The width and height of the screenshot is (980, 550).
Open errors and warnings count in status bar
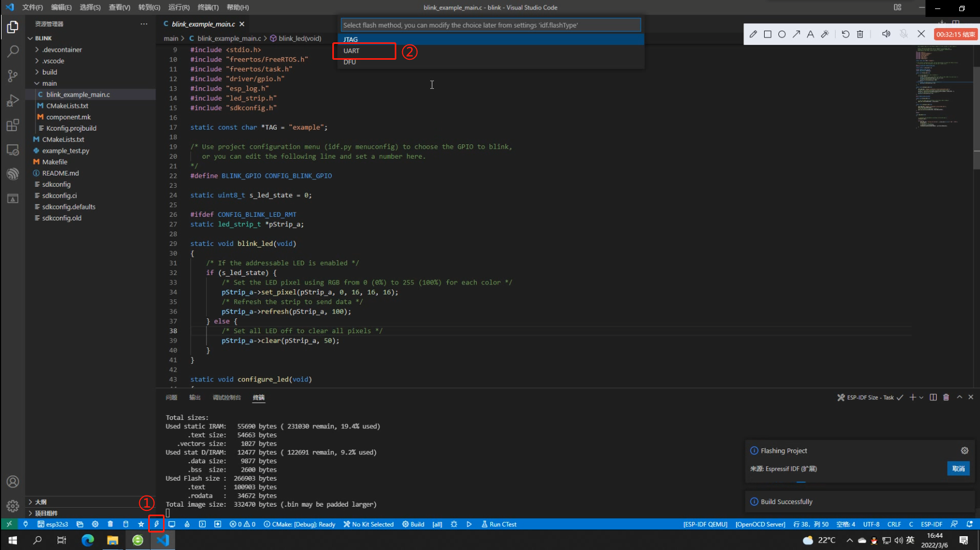coord(242,524)
